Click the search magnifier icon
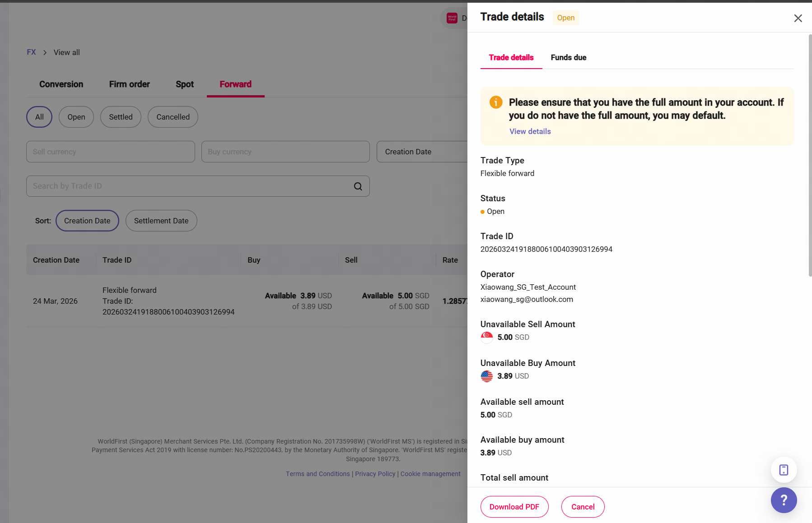Screen dimensions: 812x523 coord(358,186)
